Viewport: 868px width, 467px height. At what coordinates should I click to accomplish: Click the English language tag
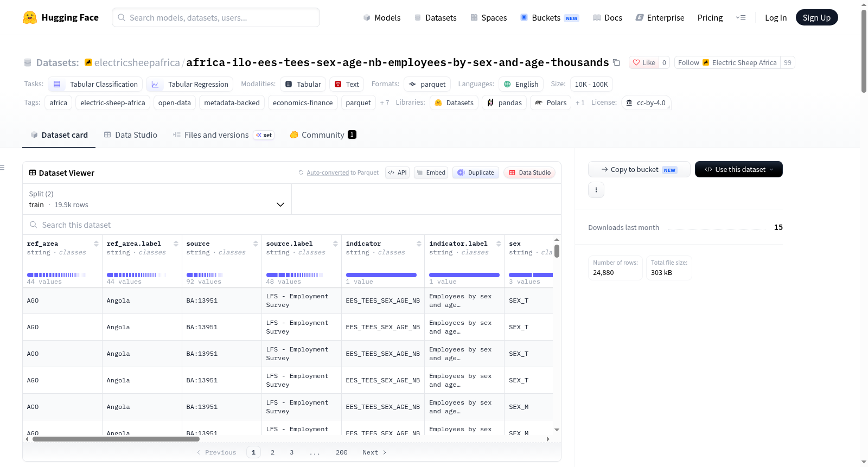[x=521, y=84]
